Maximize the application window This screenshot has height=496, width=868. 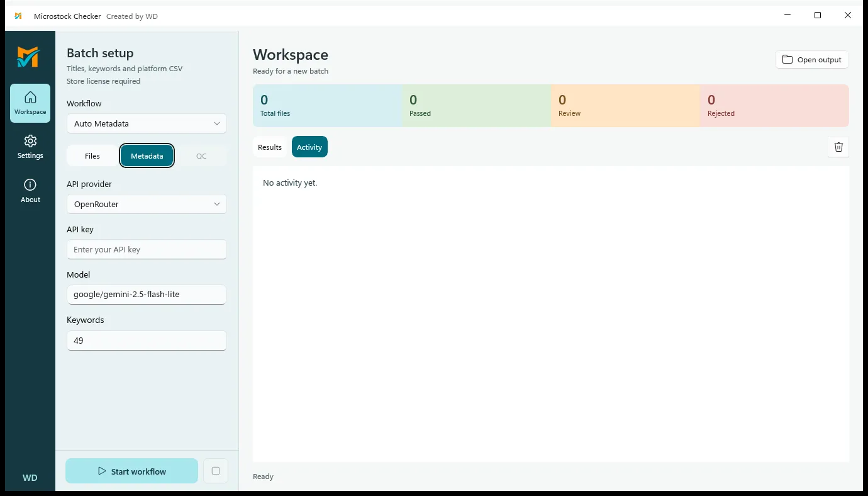click(x=818, y=16)
